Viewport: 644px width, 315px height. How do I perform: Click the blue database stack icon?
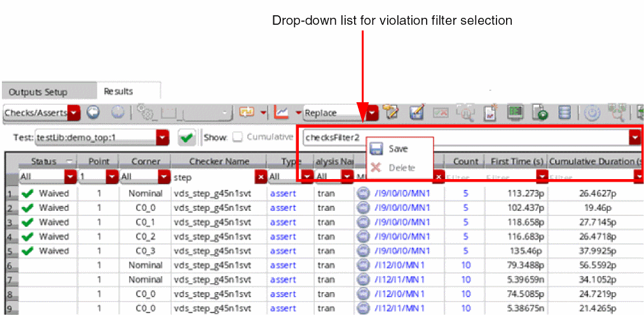pyautogui.click(x=566, y=112)
